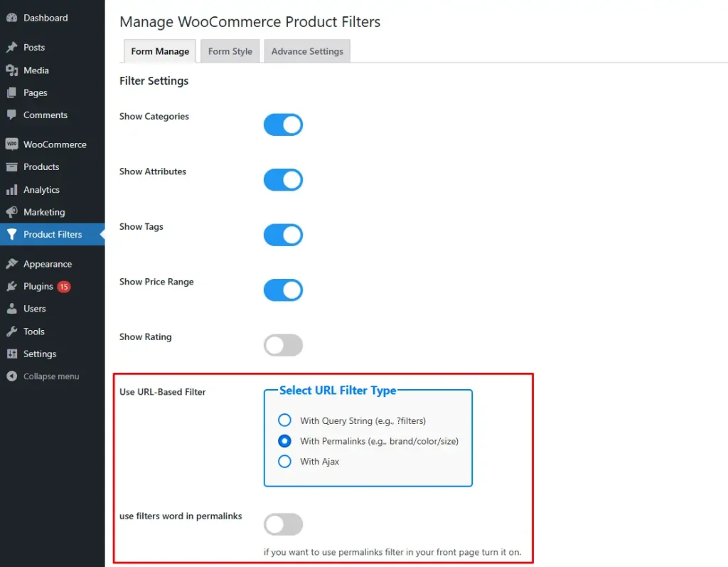728x567 pixels.
Task: Toggle the Show Tags switch
Action: [283, 235]
